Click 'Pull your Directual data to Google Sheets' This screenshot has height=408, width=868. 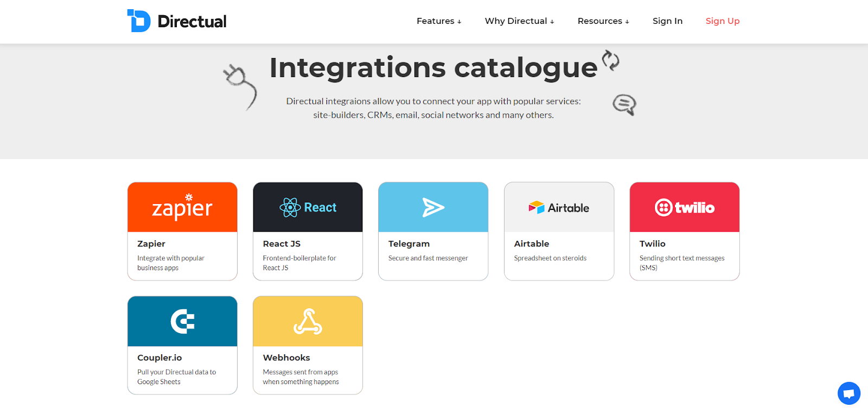(176, 377)
